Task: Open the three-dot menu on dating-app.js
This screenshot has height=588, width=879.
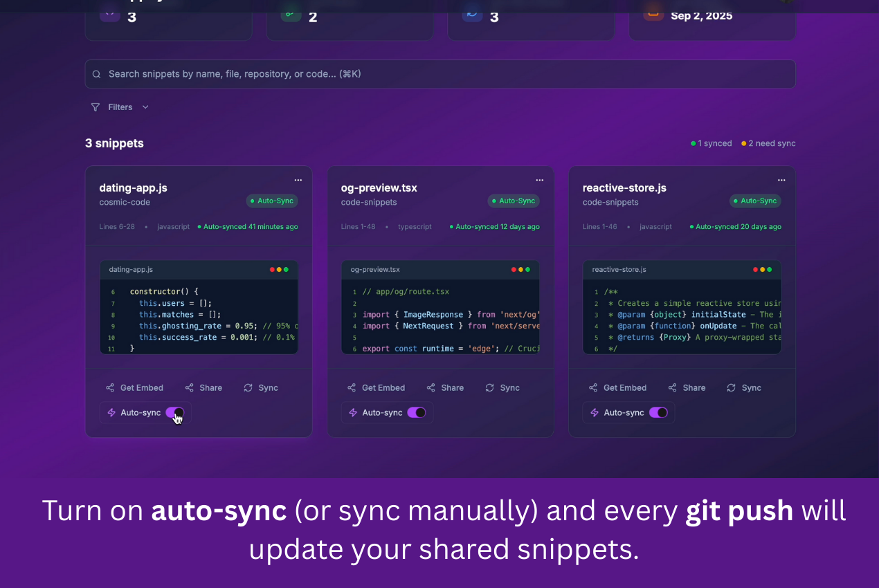Action: pos(298,180)
